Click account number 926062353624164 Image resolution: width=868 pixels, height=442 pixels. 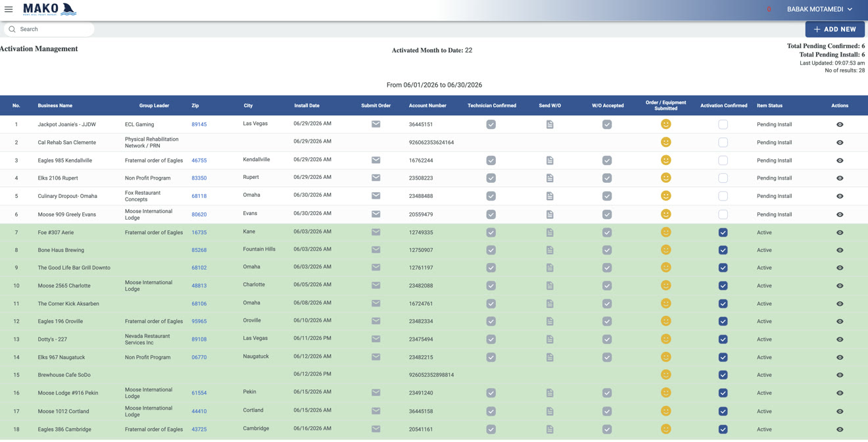tap(431, 142)
